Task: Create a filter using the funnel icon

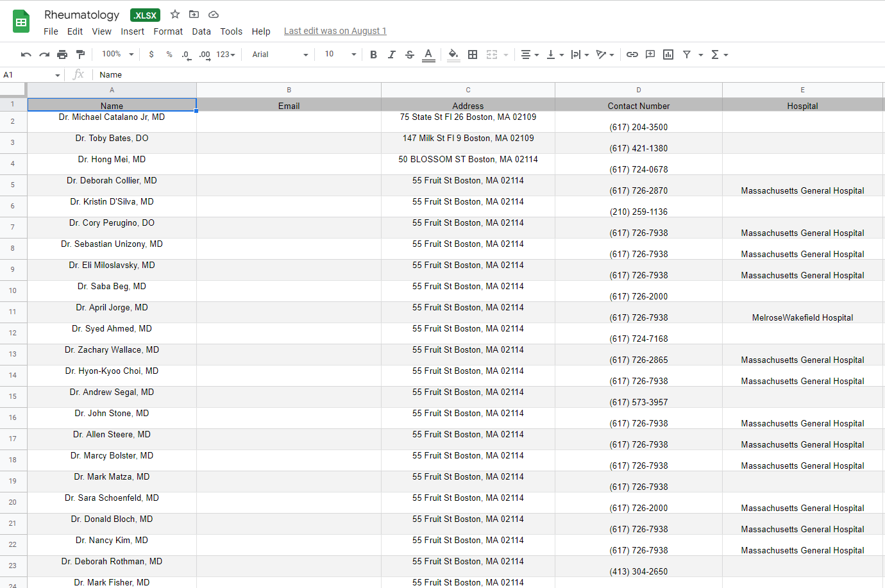Action: [687, 55]
